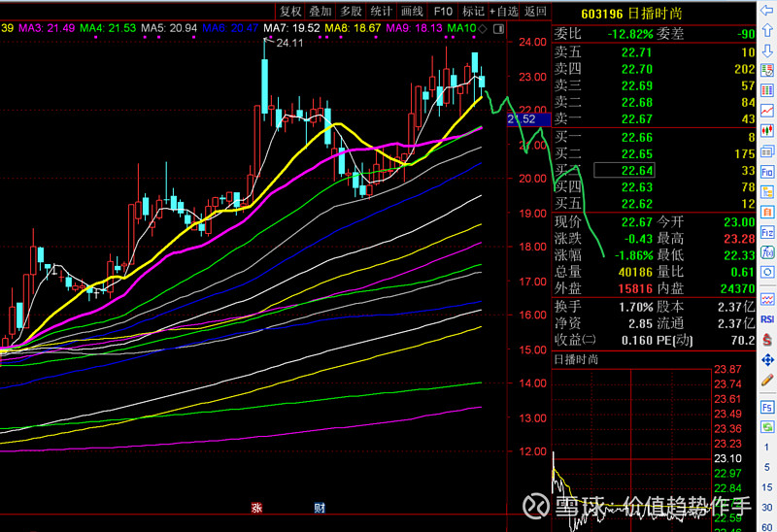Open the 叠加 overlay menu

(x=321, y=11)
